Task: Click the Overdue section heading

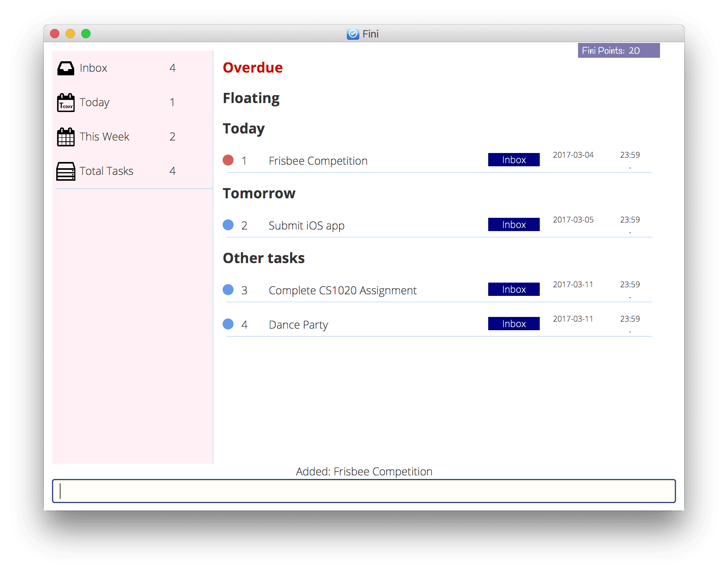Action: (x=253, y=68)
